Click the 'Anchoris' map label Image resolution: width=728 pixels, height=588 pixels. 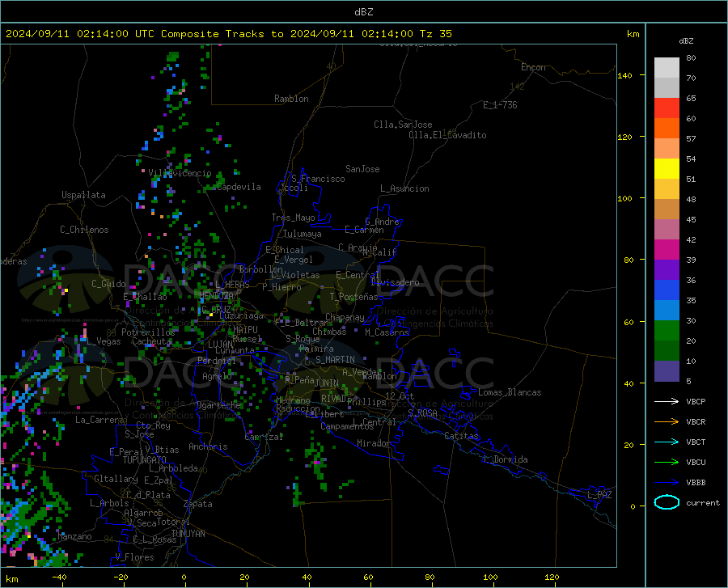(208, 446)
